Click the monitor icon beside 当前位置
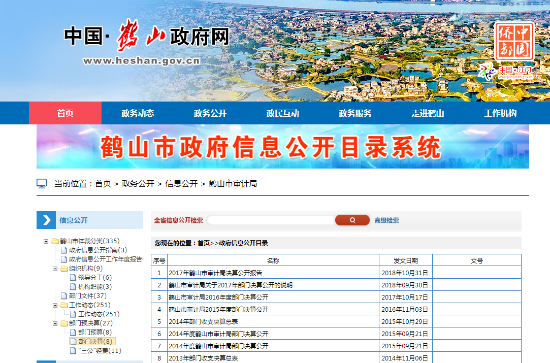Image resolution: width=550 pixels, height=363 pixels. [x=42, y=183]
